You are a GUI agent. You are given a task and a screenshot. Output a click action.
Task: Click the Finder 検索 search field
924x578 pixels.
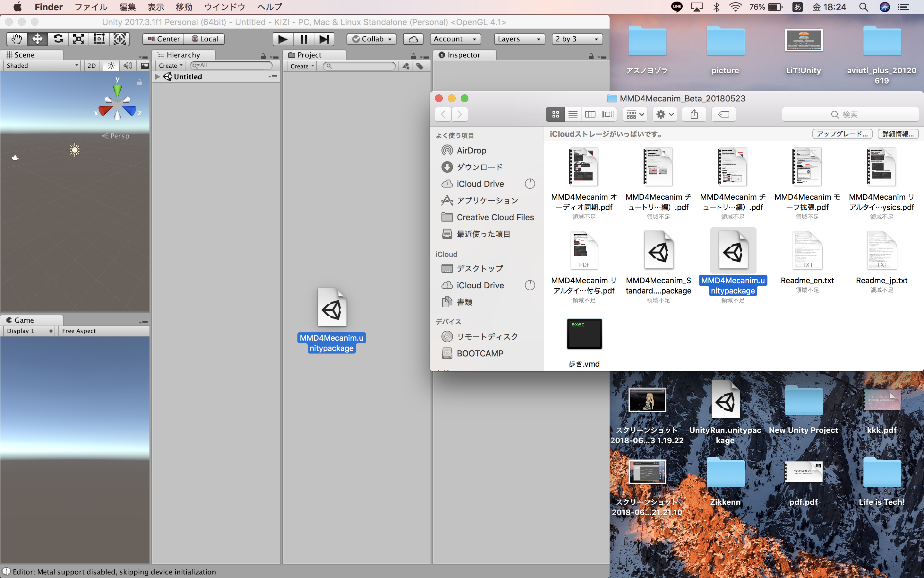point(850,114)
